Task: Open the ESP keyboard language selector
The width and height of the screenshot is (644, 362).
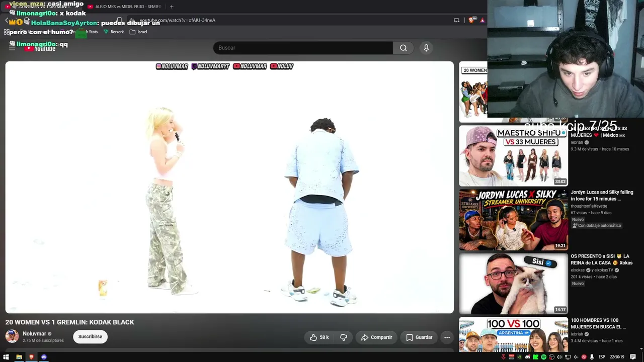Action: (x=602, y=357)
